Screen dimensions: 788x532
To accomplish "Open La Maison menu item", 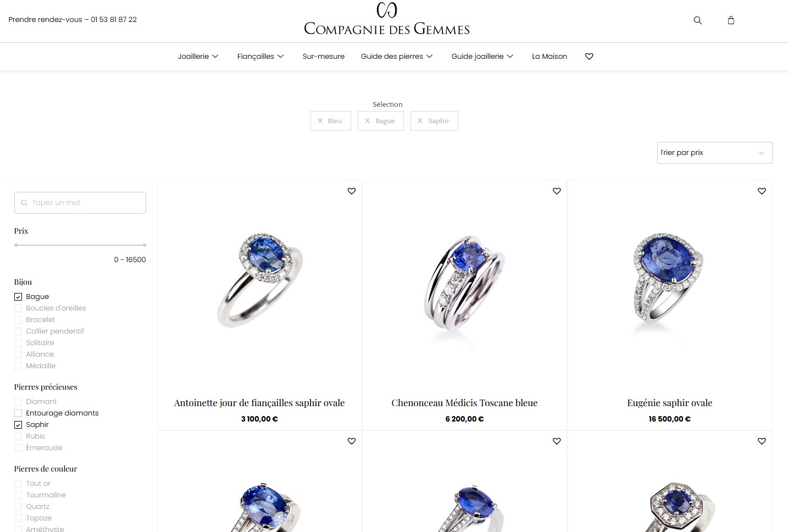I will click(x=550, y=56).
